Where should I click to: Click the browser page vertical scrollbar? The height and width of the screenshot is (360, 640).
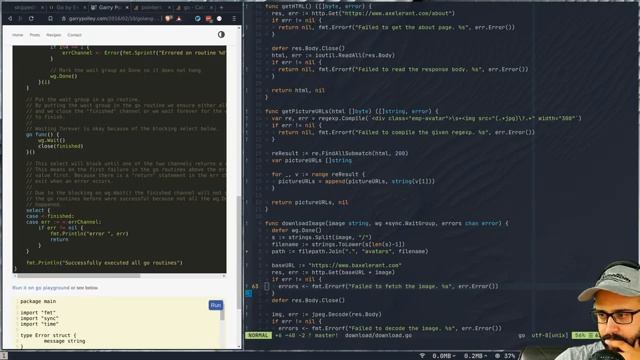coord(239,252)
